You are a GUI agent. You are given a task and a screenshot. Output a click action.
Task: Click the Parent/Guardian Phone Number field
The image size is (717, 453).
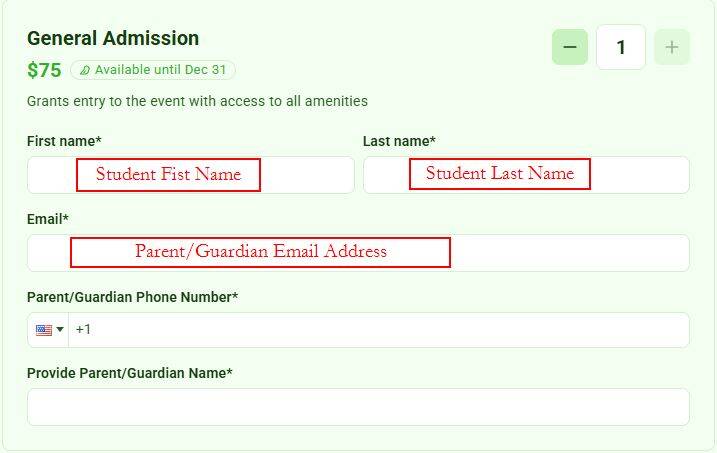[x=379, y=330]
